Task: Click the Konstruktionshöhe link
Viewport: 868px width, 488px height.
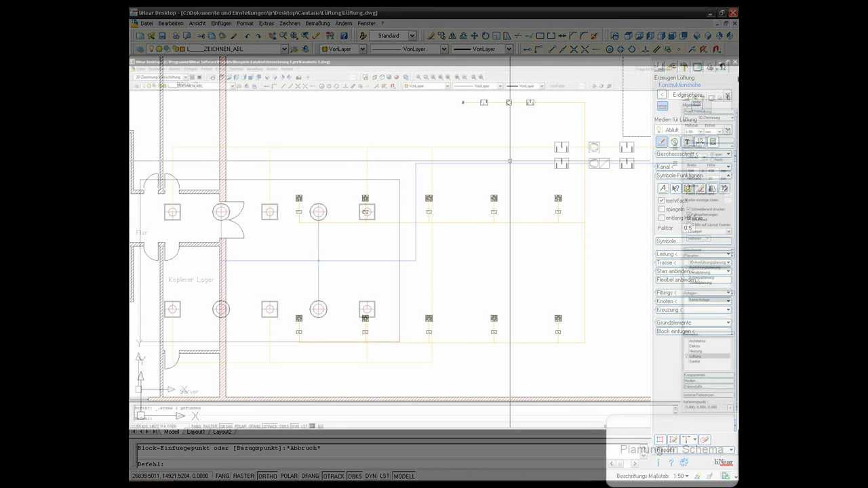Action: point(679,85)
